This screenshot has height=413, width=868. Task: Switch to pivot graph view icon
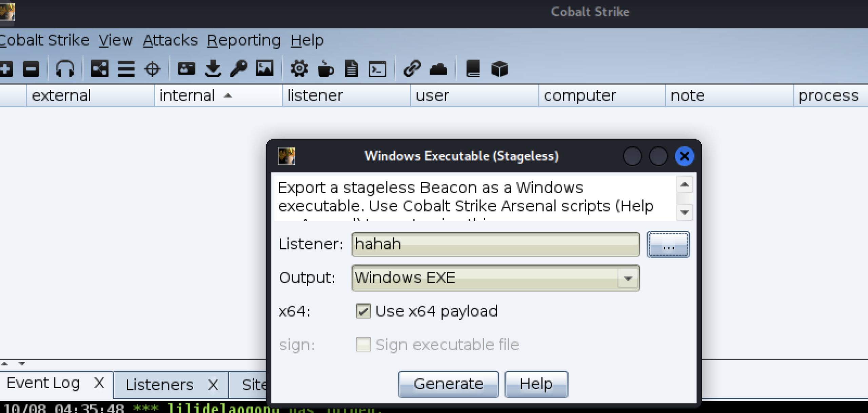[100, 69]
